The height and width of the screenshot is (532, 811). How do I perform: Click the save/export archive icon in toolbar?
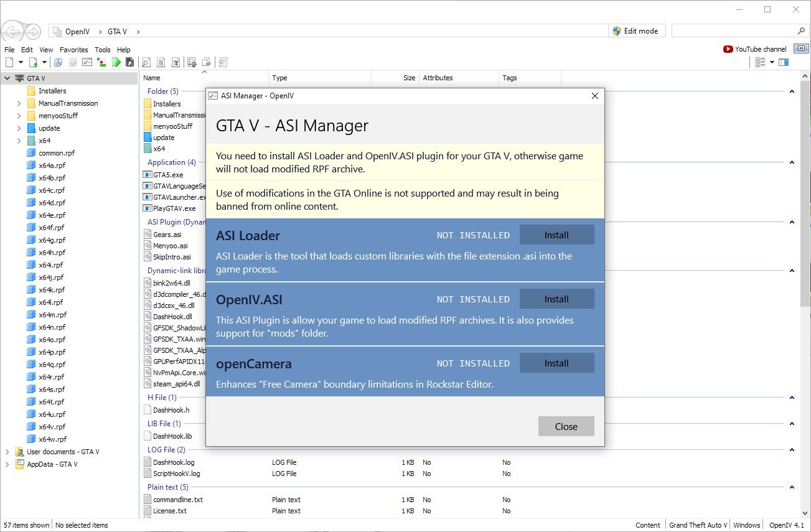tap(129, 62)
